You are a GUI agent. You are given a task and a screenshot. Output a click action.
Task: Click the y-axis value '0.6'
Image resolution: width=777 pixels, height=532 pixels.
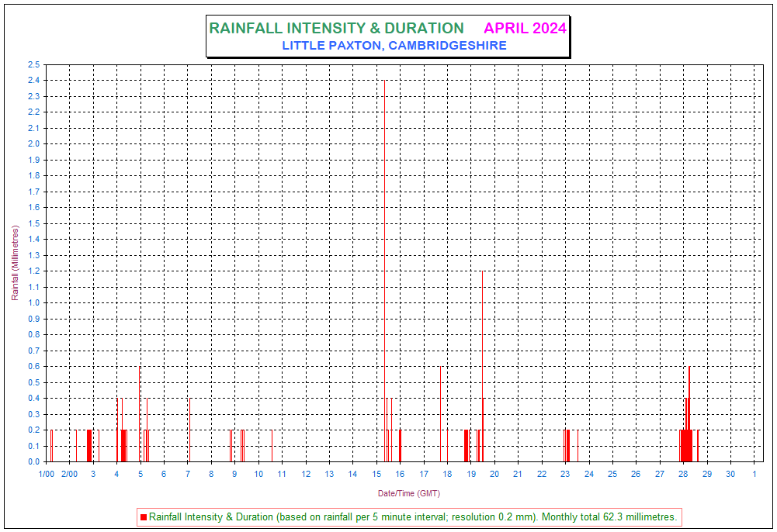[x=33, y=367]
